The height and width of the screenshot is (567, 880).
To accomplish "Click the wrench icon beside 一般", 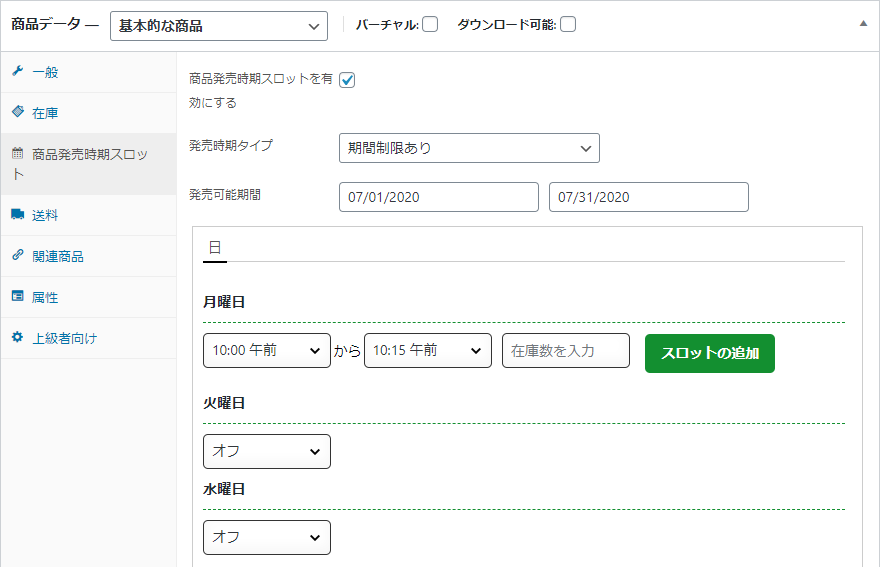I will (17, 71).
